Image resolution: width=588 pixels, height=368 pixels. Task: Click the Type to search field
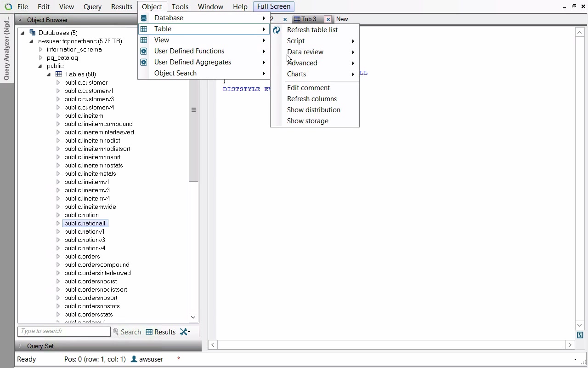pyautogui.click(x=64, y=331)
